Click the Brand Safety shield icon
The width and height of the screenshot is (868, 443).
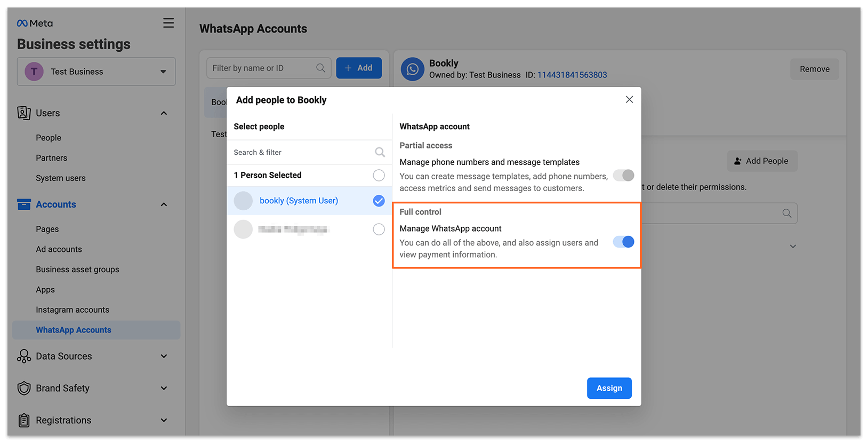pyautogui.click(x=24, y=388)
